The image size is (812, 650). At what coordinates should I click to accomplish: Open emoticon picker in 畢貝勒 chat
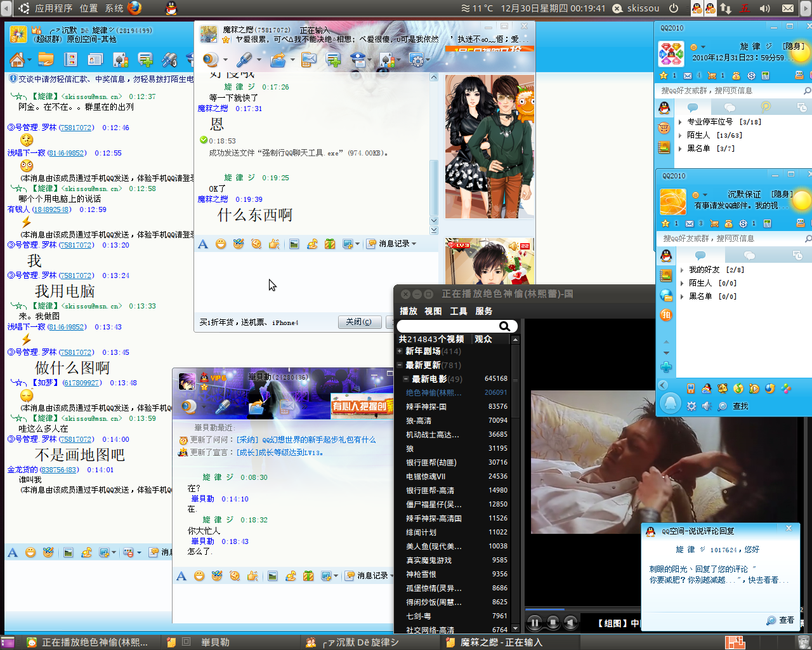point(199,576)
